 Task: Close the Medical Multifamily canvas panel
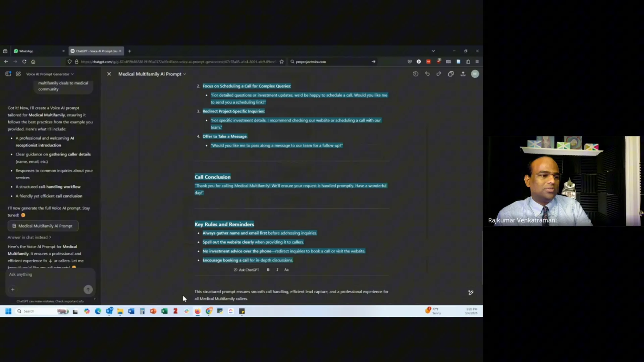tap(109, 74)
